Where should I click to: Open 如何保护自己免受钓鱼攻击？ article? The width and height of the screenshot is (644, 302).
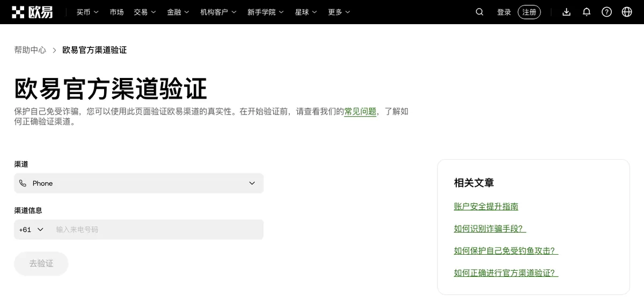[506, 250]
